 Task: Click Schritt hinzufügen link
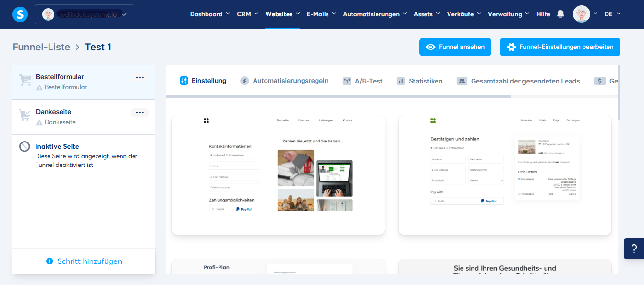84,261
